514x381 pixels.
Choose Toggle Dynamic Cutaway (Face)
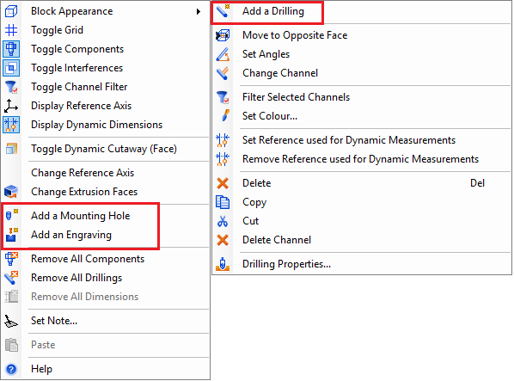(x=105, y=149)
